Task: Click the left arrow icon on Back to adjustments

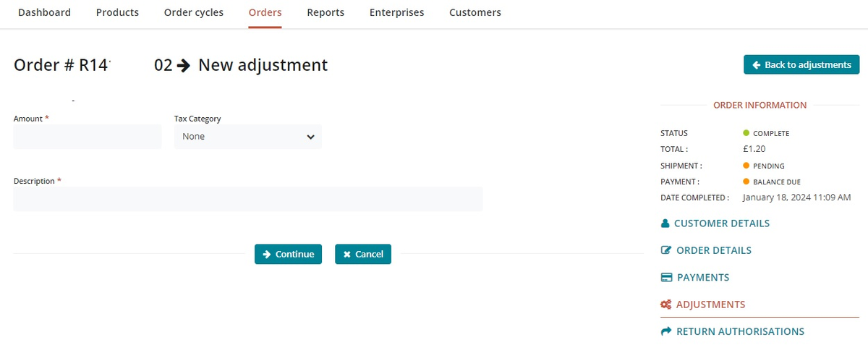Action: pyautogui.click(x=757, y=65)
